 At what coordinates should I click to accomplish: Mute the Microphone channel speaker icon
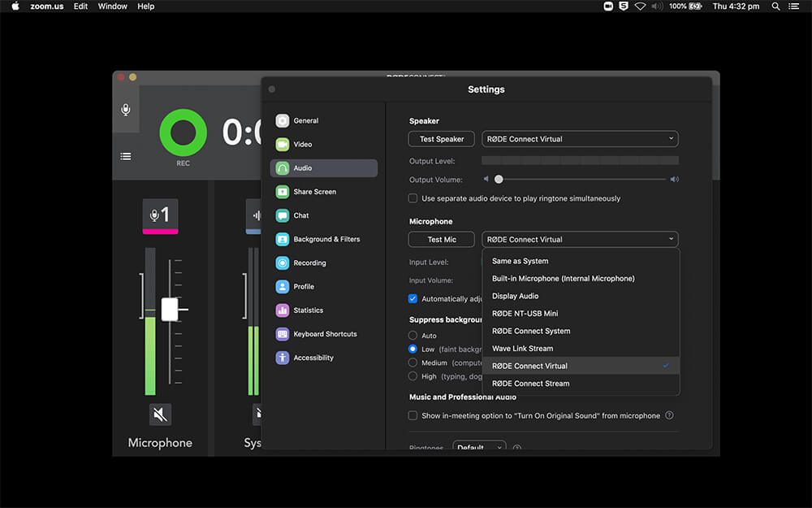click(160, 415)
